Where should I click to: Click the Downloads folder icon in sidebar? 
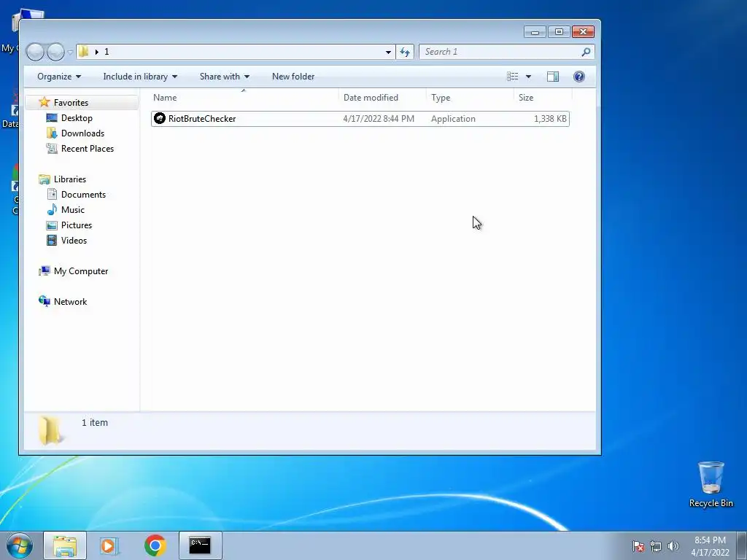52,133
